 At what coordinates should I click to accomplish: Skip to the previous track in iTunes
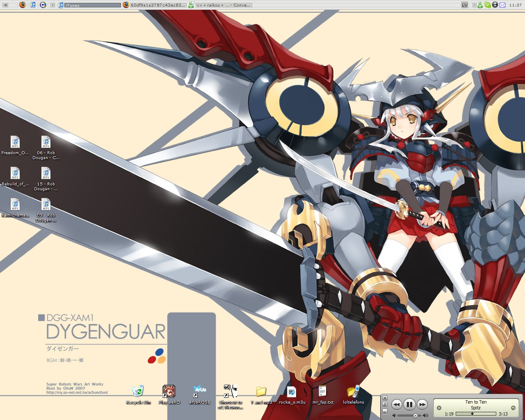[x=397, y=405]
